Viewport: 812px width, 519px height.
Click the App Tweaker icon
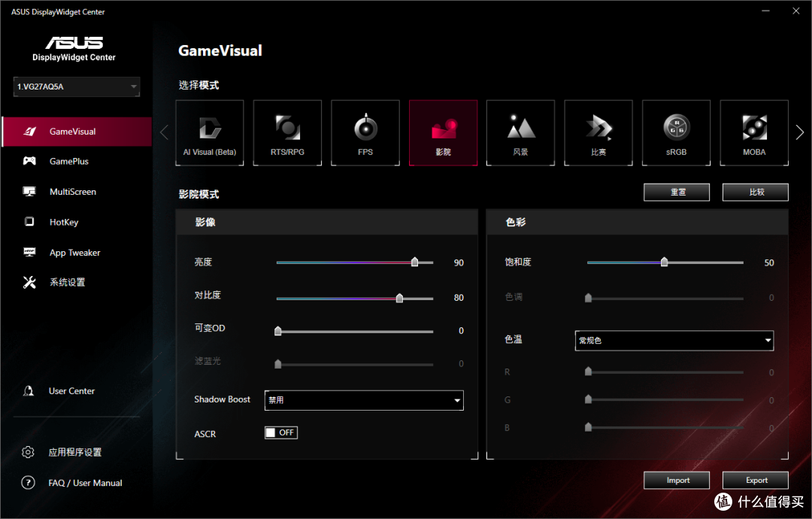[29, 252]
